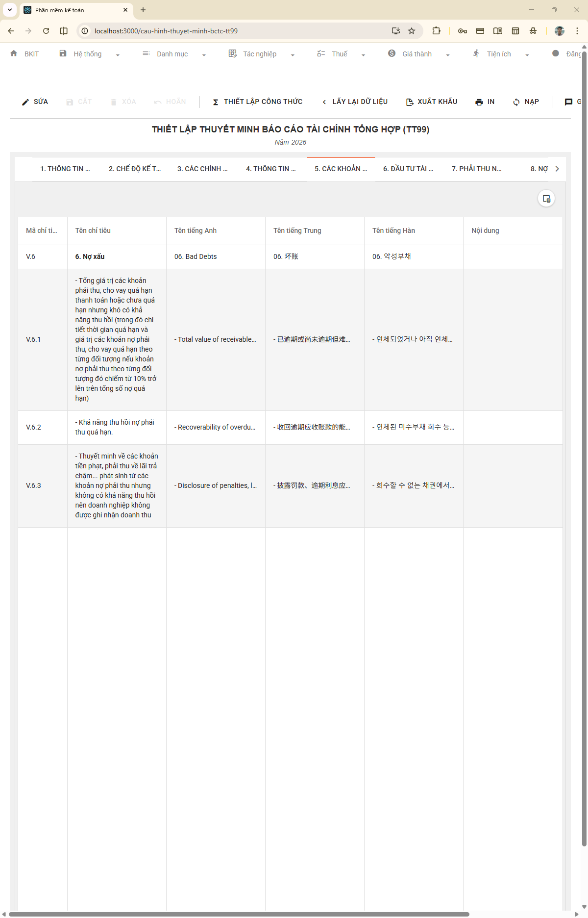Click the Thuế checklist icon
Screen dimensions: 588x918
click(321, 53)
